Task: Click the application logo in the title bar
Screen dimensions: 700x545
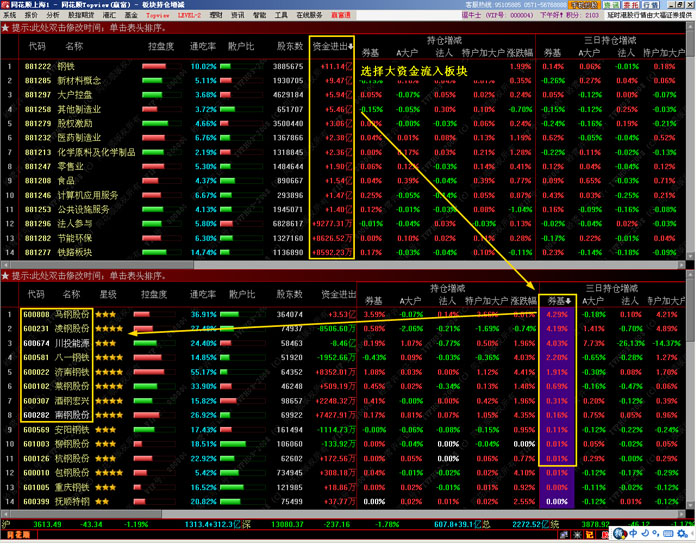Action: coord(5,5)
